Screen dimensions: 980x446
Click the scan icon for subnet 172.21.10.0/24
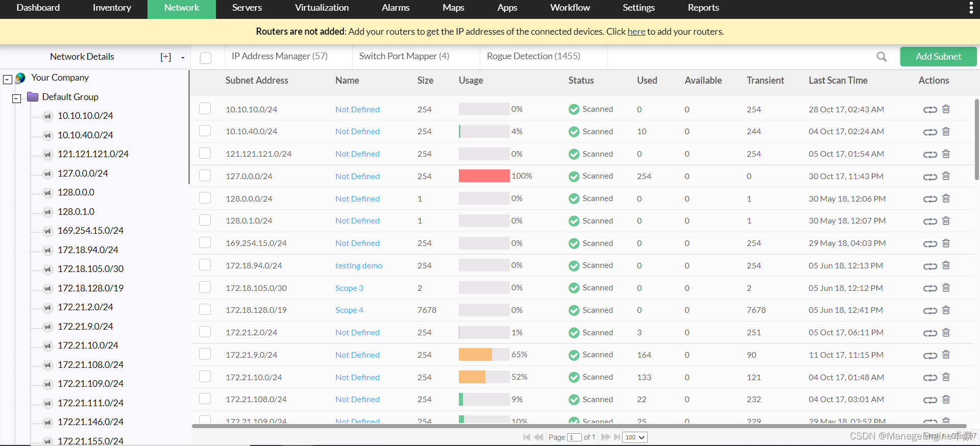click(x=930, y=378)
